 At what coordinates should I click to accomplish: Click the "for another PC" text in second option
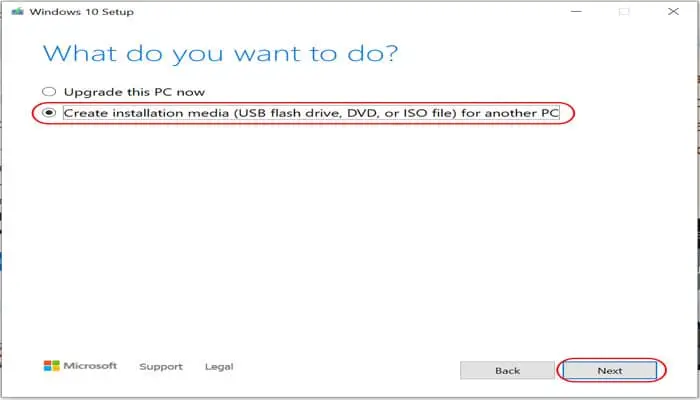(x=520, y=114)
